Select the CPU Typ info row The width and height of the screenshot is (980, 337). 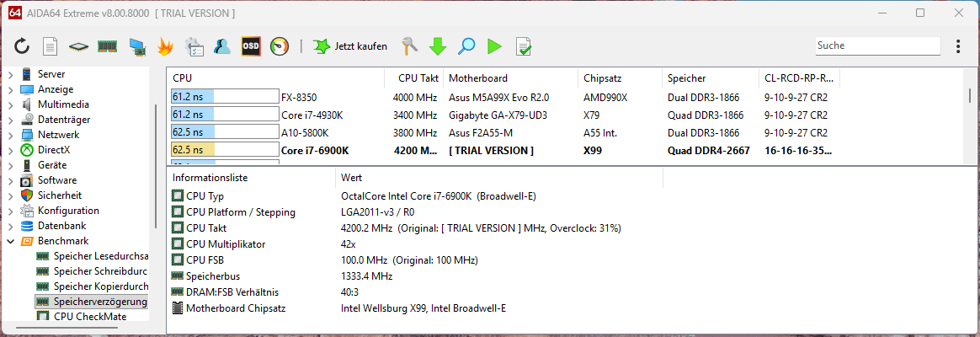(416, 196)
